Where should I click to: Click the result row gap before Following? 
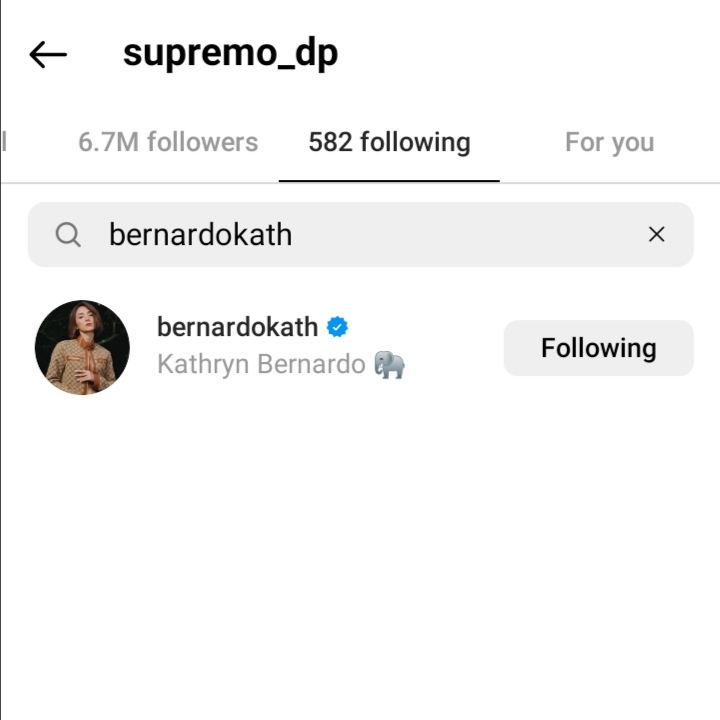click(x=455, y=348)
